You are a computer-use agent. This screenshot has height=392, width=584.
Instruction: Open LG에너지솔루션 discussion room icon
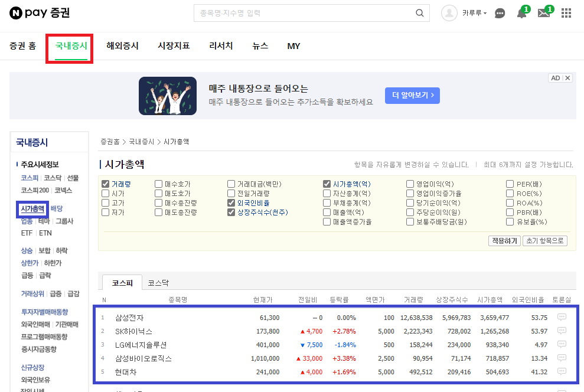click(562, 344)
